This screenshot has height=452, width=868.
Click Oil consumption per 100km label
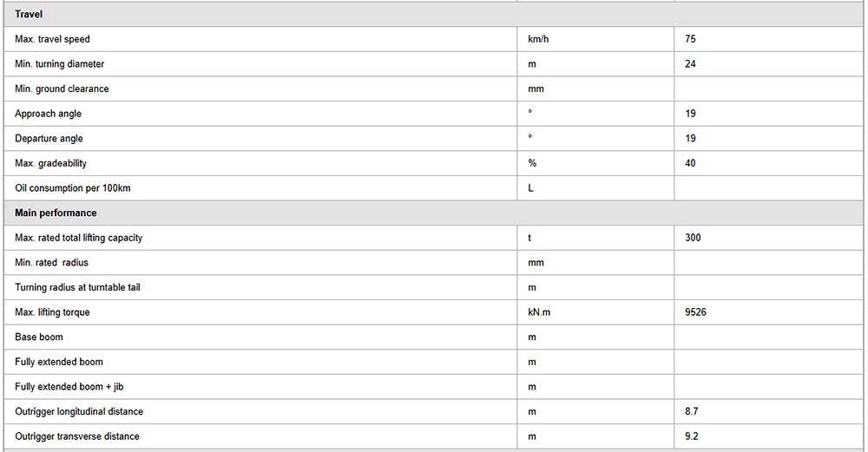[x=73, y=188]
